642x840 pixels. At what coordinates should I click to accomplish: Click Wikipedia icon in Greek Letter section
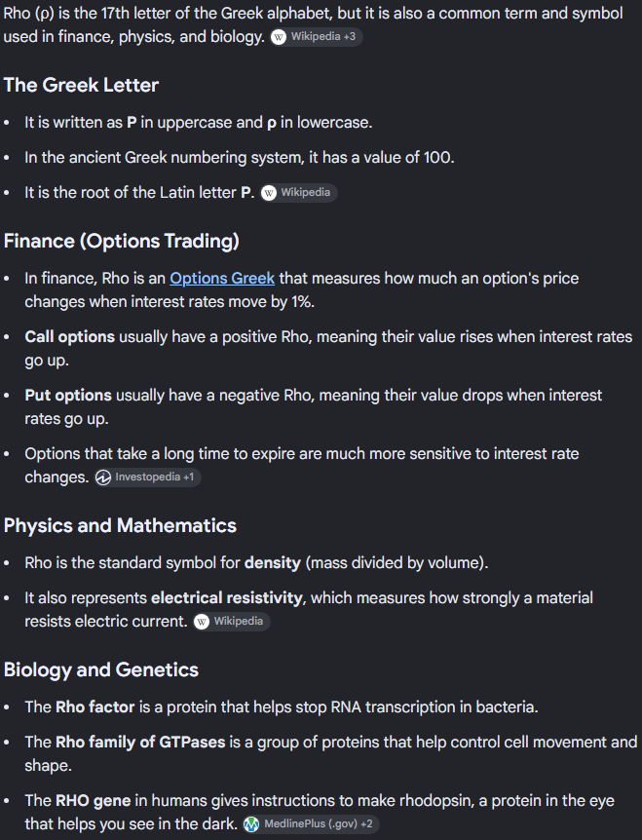[x=269, y=193]
